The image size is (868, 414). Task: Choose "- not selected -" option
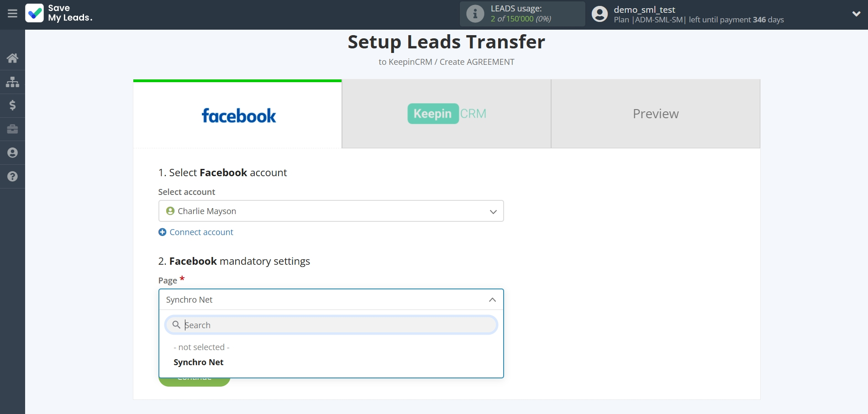[x=201, y=347]
